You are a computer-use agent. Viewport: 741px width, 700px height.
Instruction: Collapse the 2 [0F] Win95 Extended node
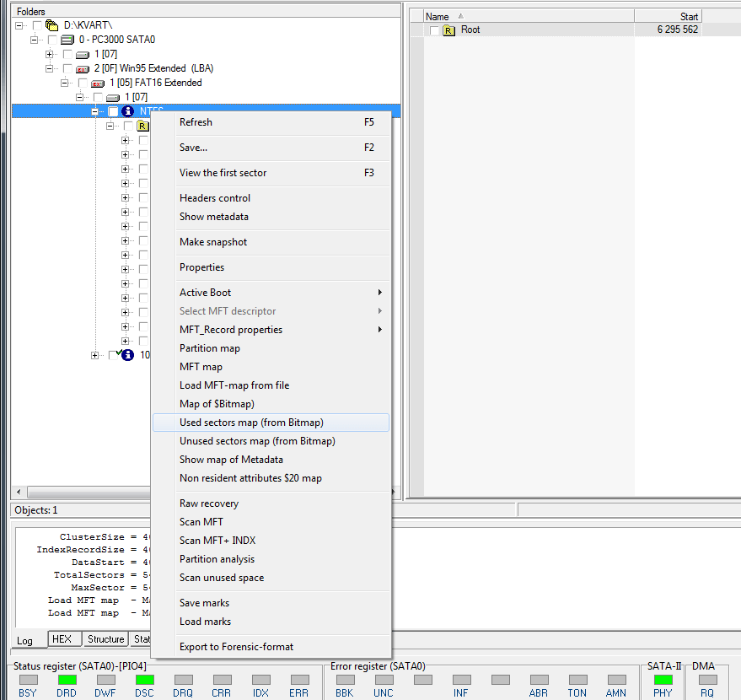point(50,68)
